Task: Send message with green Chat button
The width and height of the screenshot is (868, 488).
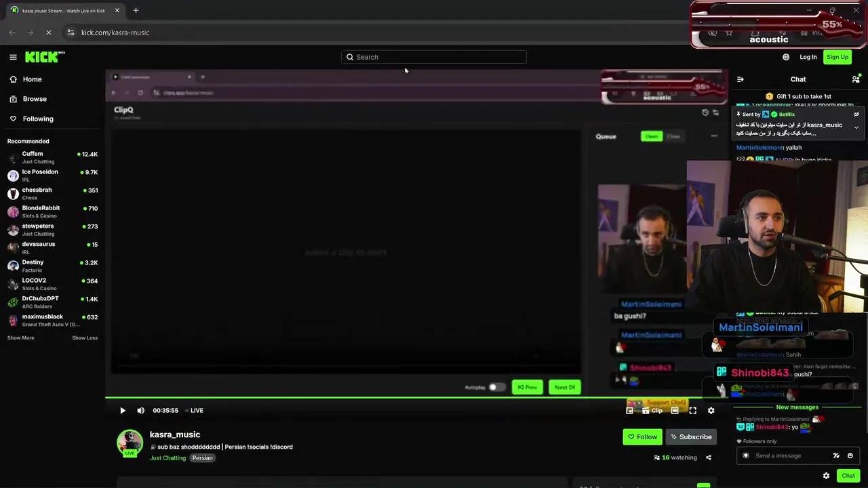Action: [x=848, y=476]
